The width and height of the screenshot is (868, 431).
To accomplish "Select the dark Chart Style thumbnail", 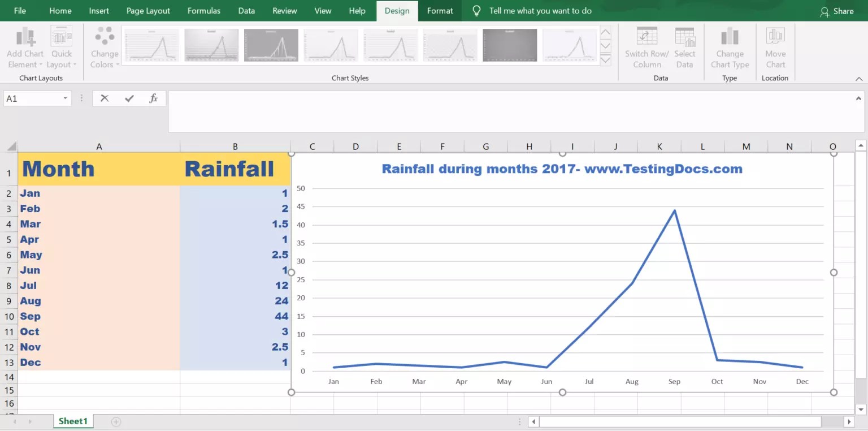I will [510, 45].
